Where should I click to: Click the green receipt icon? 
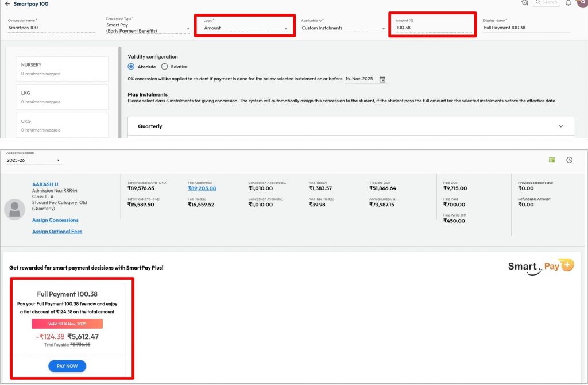[x=552, y=160]
